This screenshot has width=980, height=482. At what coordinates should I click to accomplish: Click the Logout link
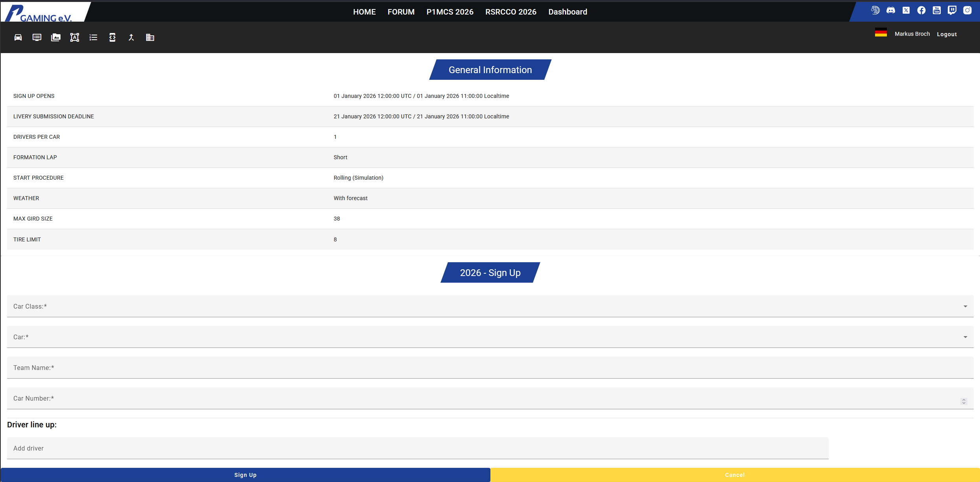[947, 34]
